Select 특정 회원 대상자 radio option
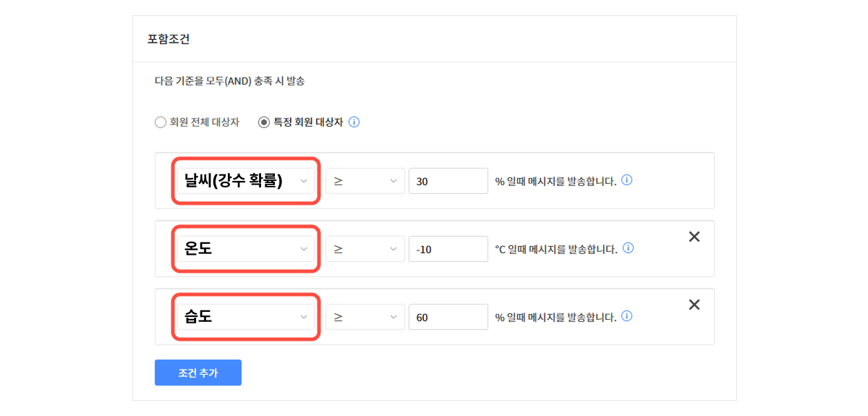Viewport: 868px width, 416px height. tap(264, 122)
